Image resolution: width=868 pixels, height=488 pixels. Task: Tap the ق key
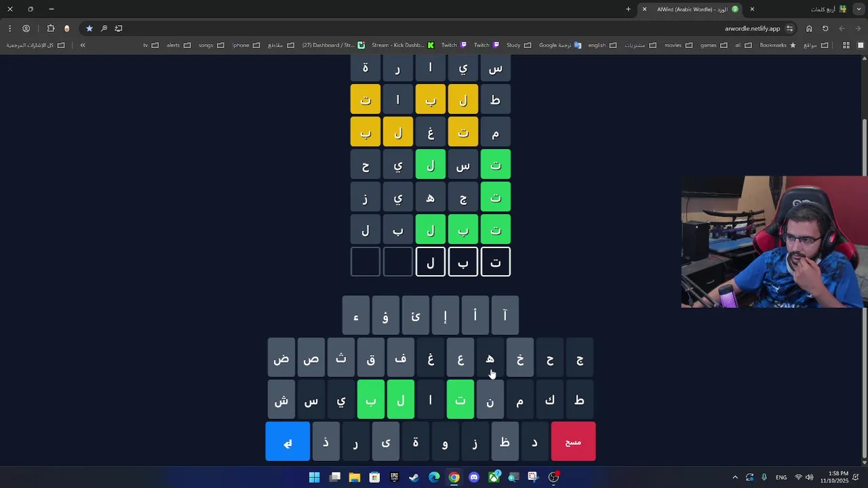pyautogui.click(x=370, y=358)
